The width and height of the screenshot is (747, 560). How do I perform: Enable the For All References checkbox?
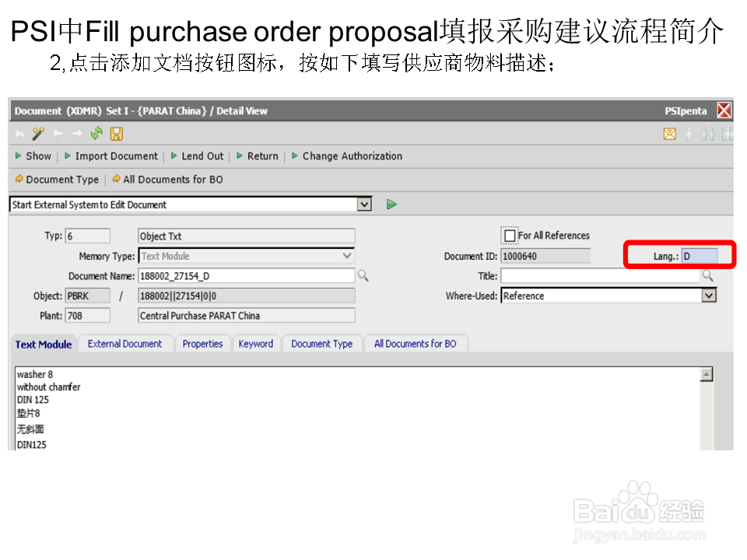pos(510,235)
